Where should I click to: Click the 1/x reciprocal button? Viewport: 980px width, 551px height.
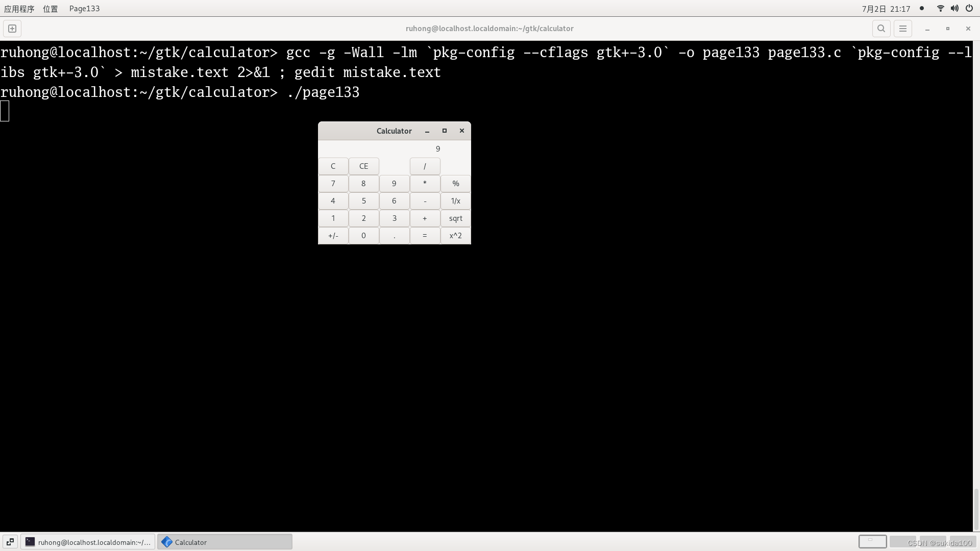coord(455,201)
